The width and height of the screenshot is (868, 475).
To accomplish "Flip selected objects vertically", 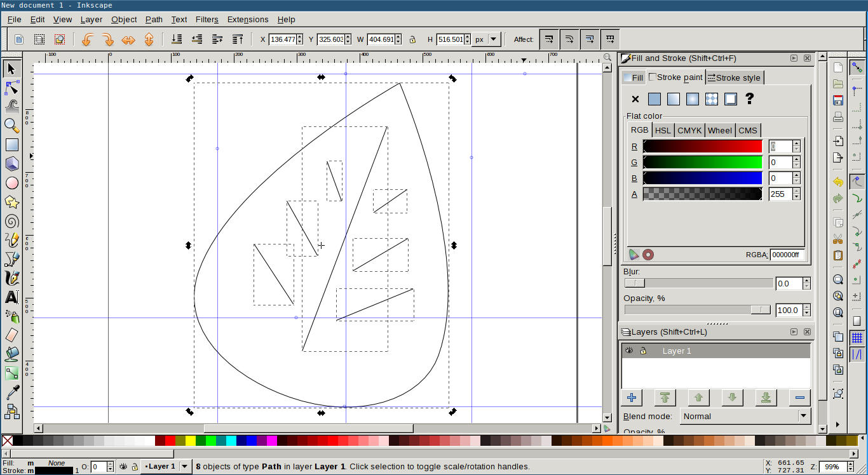I will [149, 39].
